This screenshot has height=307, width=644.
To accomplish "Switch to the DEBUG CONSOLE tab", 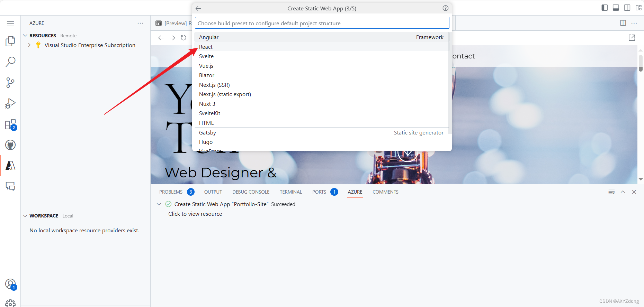I will 251,192.
